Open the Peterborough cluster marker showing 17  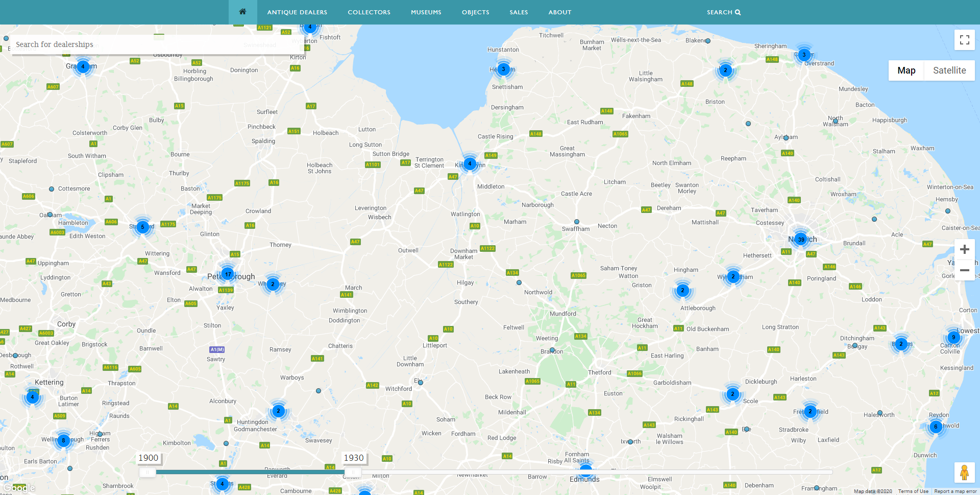(228, 274)
